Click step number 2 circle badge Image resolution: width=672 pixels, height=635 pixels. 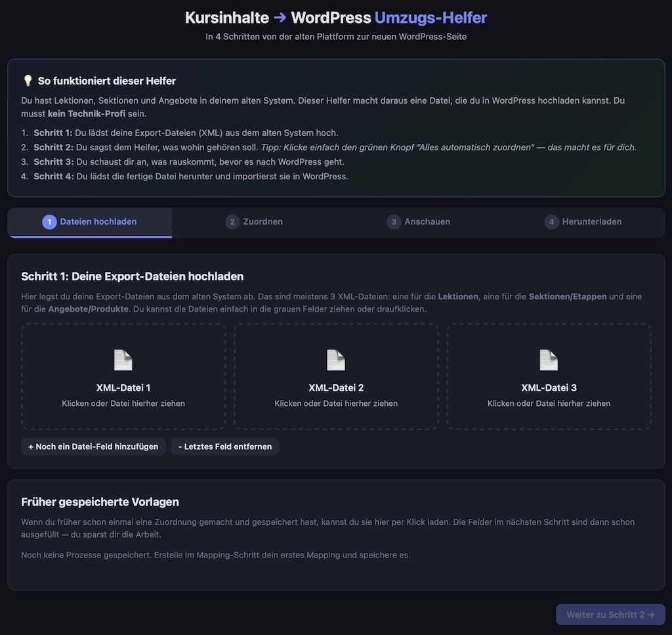click(232, 222)
